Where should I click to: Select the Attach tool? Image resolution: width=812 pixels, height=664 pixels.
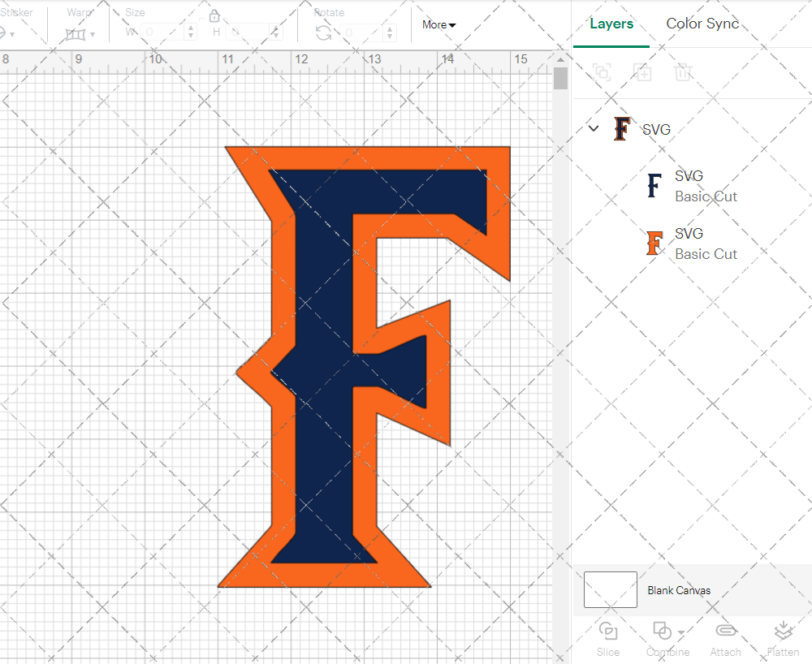[x=725, y=638]
